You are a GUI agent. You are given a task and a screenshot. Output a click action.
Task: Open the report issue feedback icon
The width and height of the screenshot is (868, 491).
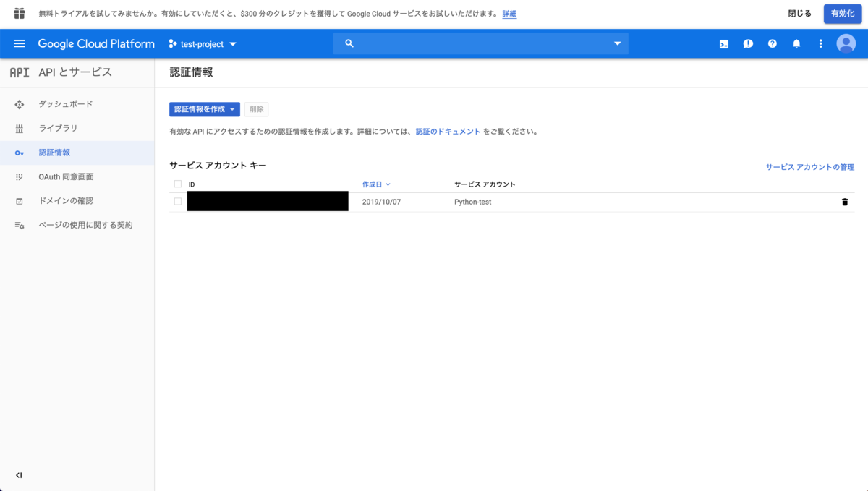[x=748, y=43]
